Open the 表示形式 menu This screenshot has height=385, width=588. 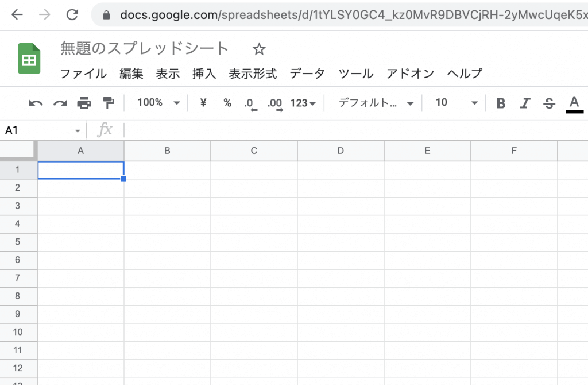click(x=253, y=74)
